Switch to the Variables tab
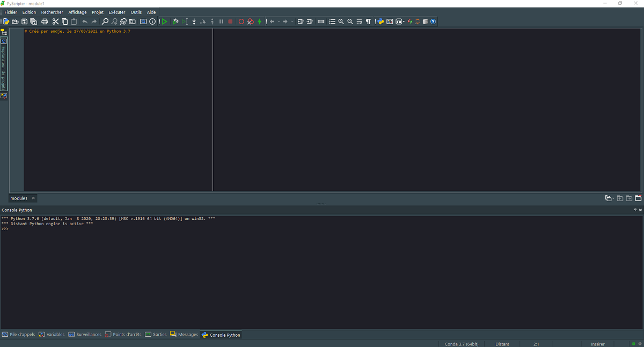Screen dimensions: 644x347 52,335
